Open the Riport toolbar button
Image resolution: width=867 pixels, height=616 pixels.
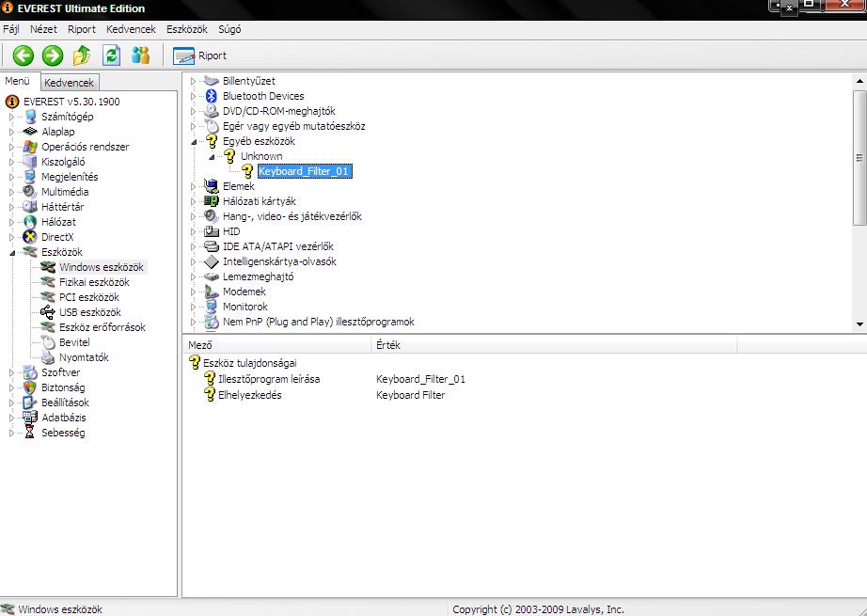(x=199, y=55)
